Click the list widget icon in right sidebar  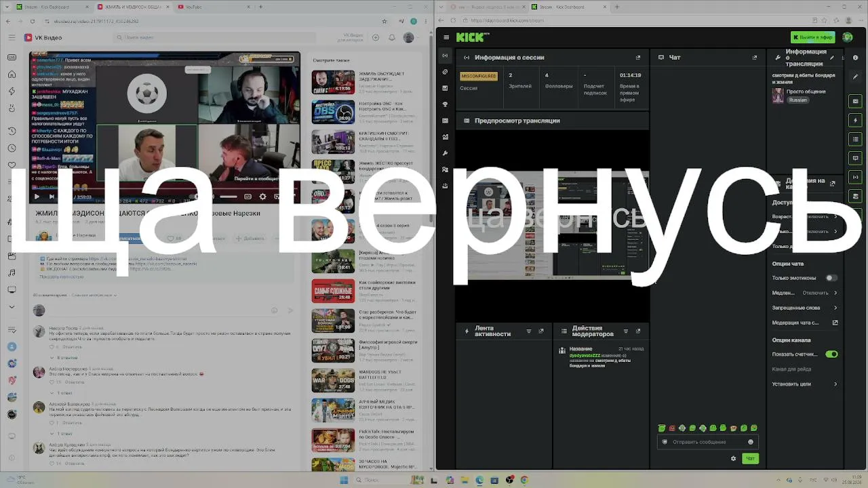[855, 139]
